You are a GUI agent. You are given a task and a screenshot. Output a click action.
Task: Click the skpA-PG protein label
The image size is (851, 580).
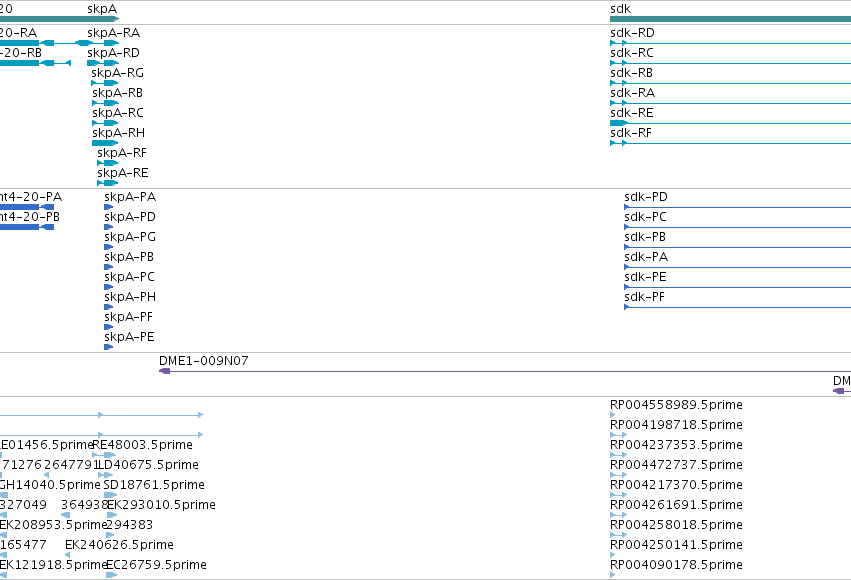pyautogui.click(x=130, y=237)
